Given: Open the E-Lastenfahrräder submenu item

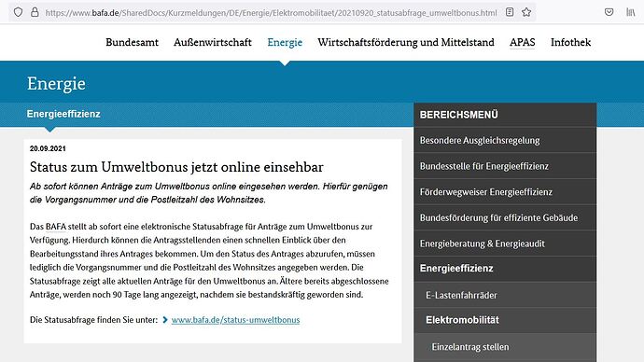Looking at the screenshot, I should coord(505,295).
